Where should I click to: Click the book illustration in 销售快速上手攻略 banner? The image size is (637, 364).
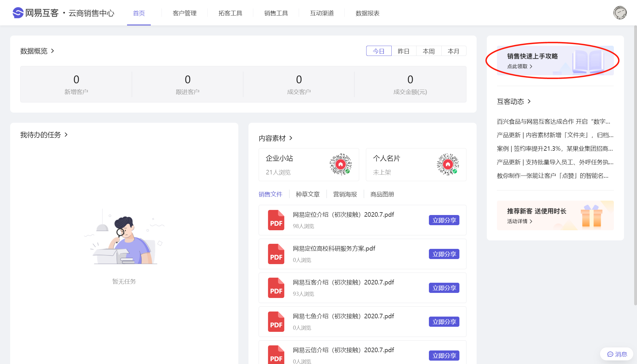click(588, 61)
